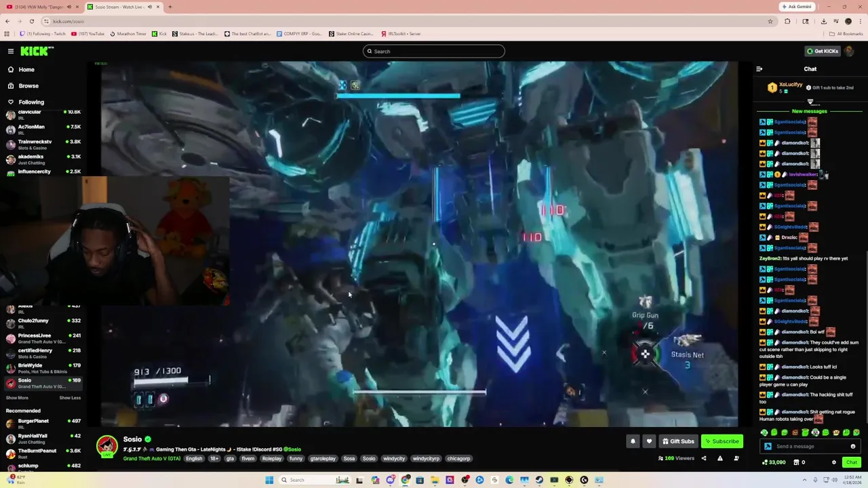Open Trainwreckstv channel in sidebar
The image size is (868, 488).
click(43, 144)
